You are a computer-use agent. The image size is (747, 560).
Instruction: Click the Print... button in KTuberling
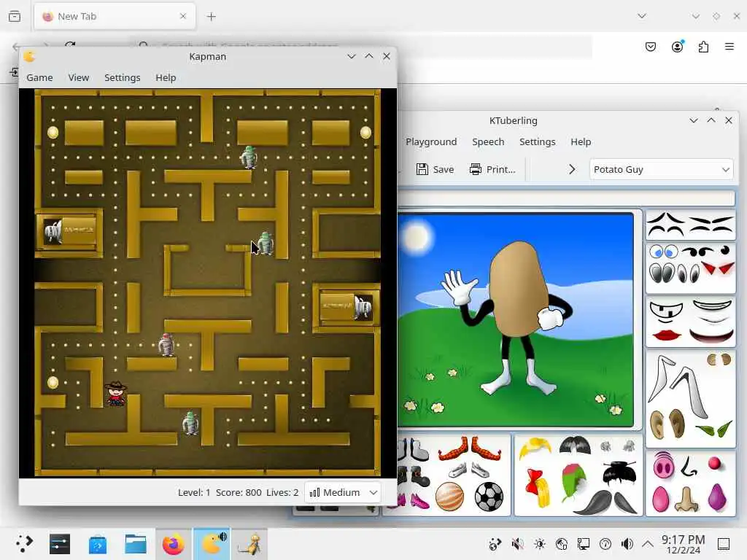[492, 169]
